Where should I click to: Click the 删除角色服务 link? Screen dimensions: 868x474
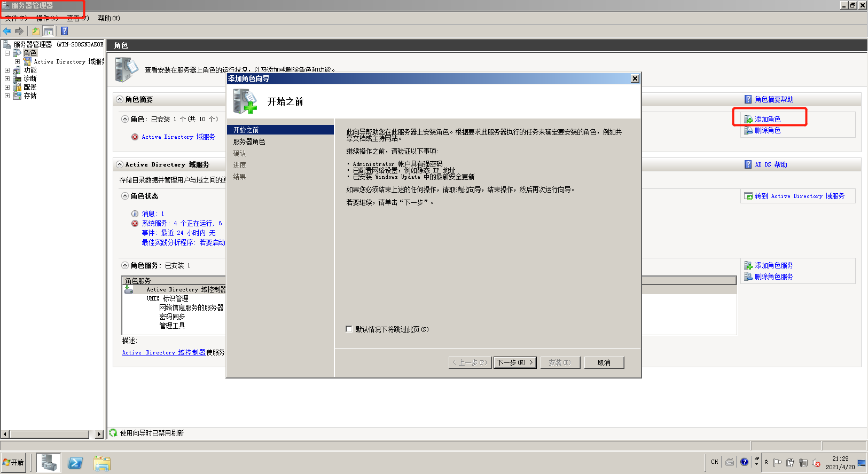point(774,277)
